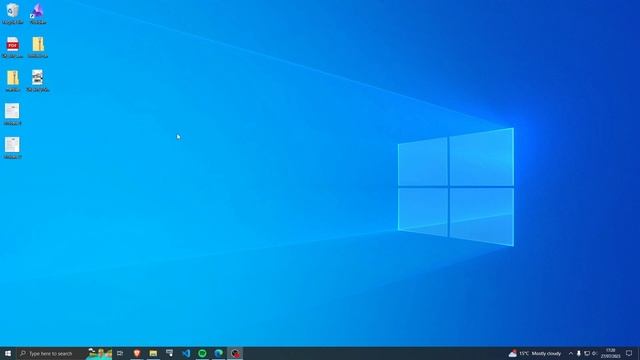640x360 pixels.
Task: Select the Recycle Bin desktop icon
Action: coord(13,13)
